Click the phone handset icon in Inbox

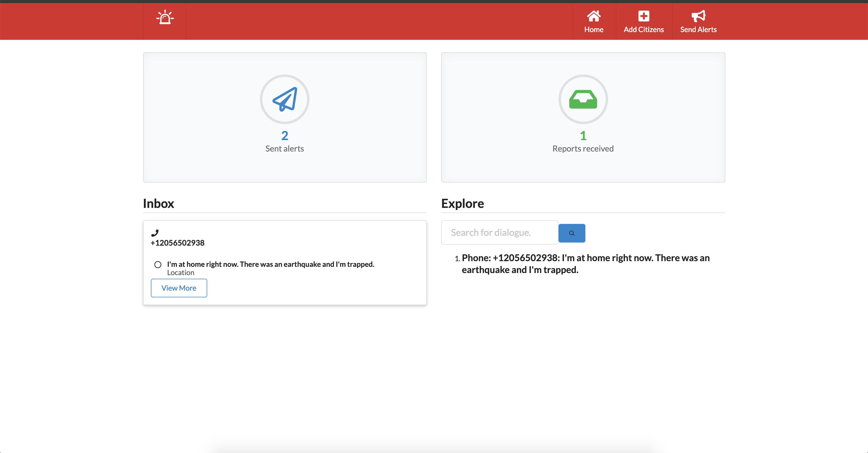point(155,233)
